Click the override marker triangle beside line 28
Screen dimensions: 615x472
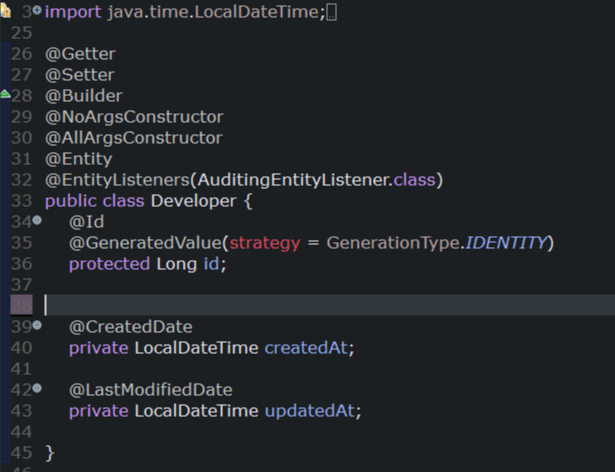click(x=5, y=94)
